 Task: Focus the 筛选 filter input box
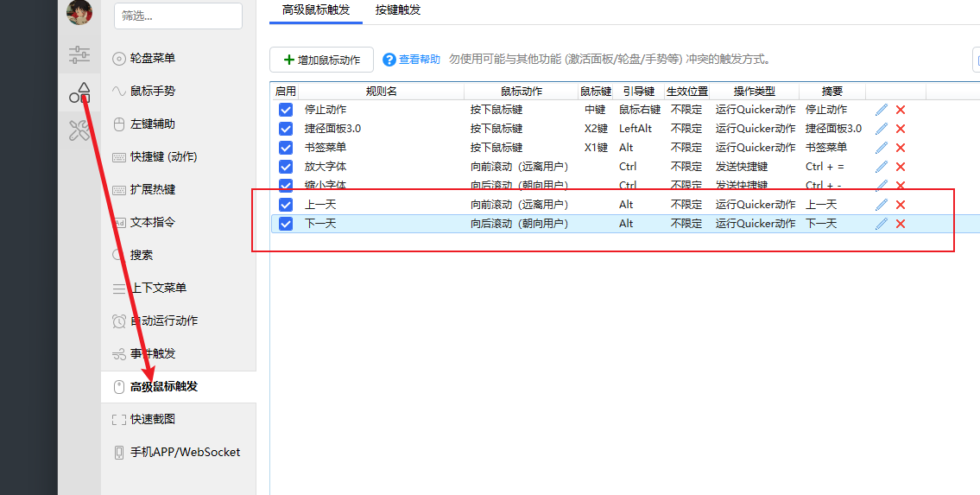[x=178, y=16]
